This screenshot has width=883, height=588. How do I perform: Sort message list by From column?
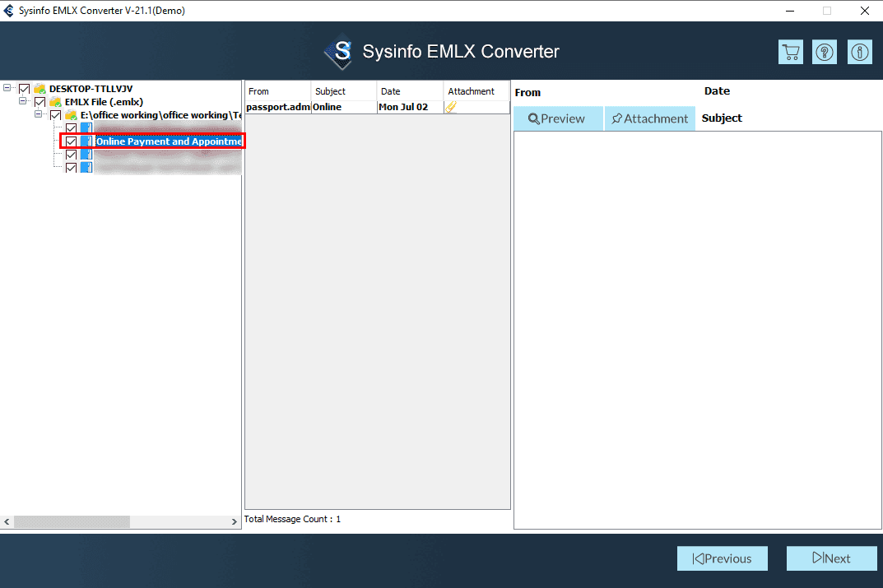pos(277,91)
